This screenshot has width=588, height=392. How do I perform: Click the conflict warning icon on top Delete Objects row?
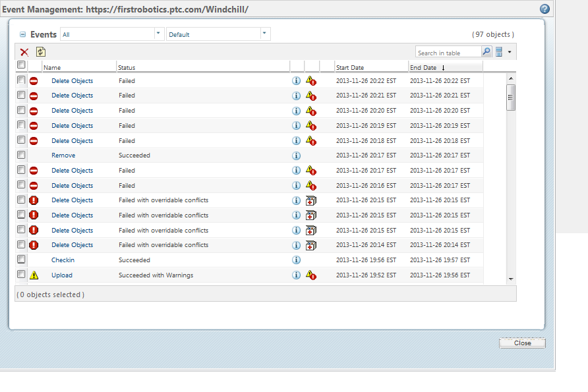pos(311,80)
